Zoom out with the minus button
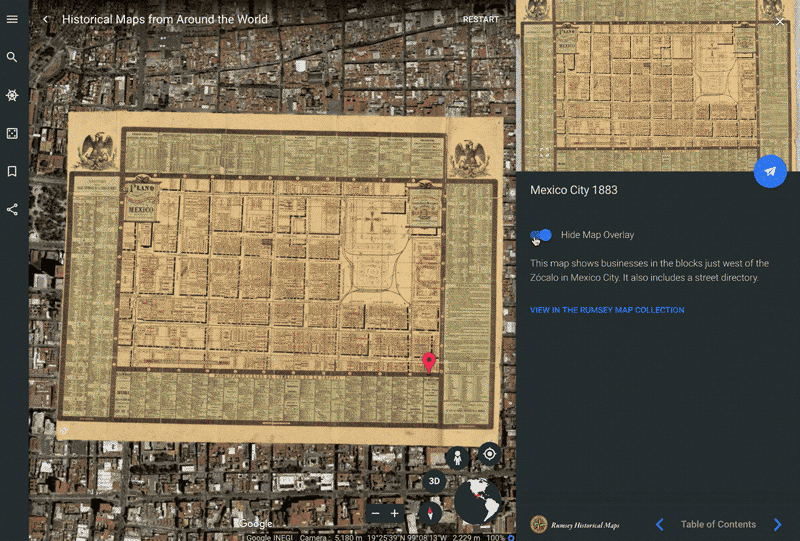This screenshot has width=800, height=541. pyautogui.click(x=376, y=513)
